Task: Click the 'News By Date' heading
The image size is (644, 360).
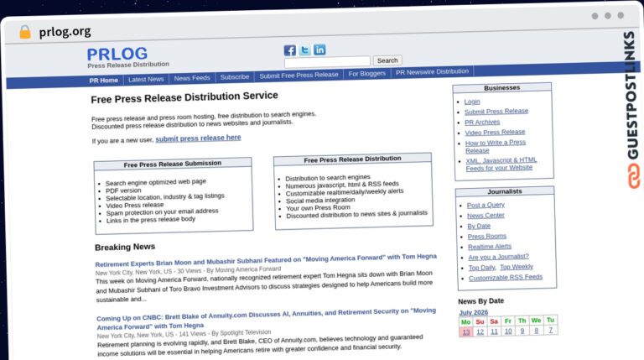Action: click(481, 300)
